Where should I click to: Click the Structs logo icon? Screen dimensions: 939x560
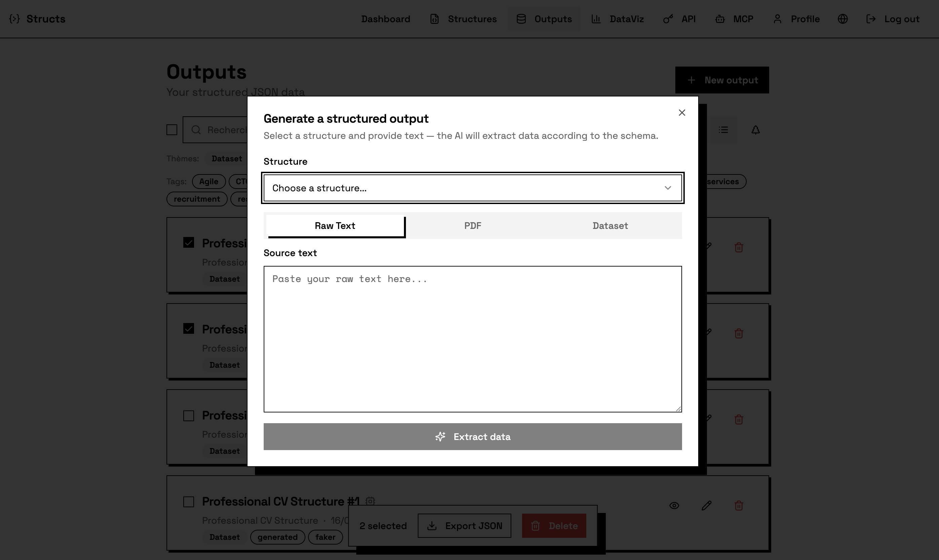[14, 18]
